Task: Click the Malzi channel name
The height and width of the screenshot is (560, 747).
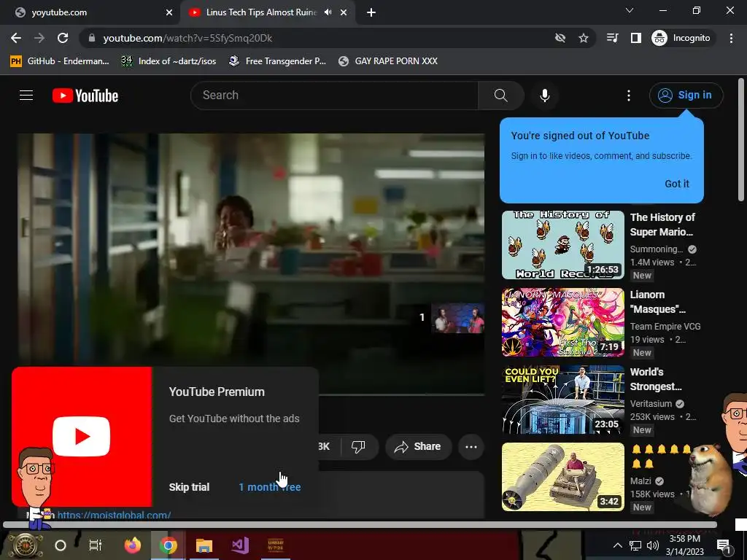Action: (x=640, y=481)
